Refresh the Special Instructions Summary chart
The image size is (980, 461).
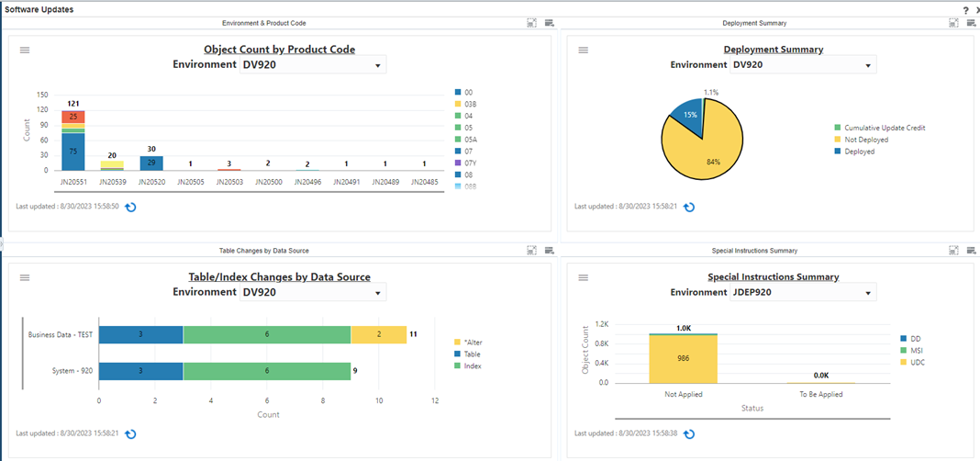click(689, 434)
